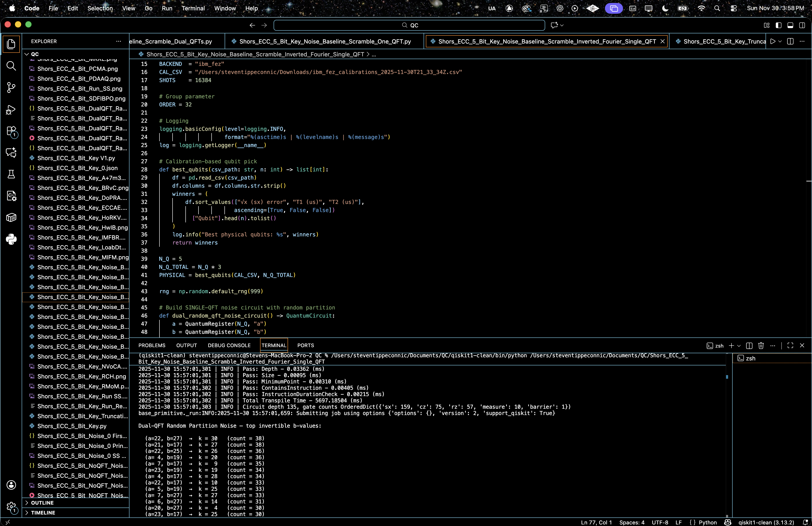Expand the OUTLINE section

coord(42,503)
